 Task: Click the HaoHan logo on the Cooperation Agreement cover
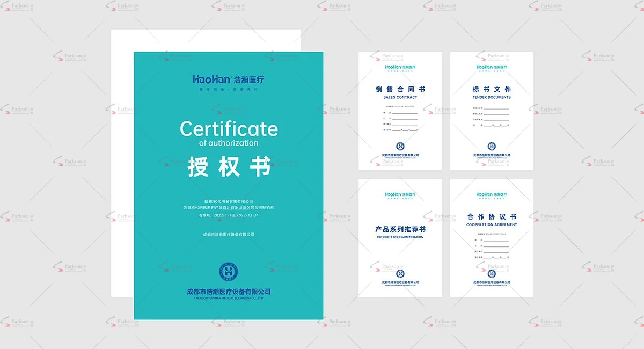point(492,194)
